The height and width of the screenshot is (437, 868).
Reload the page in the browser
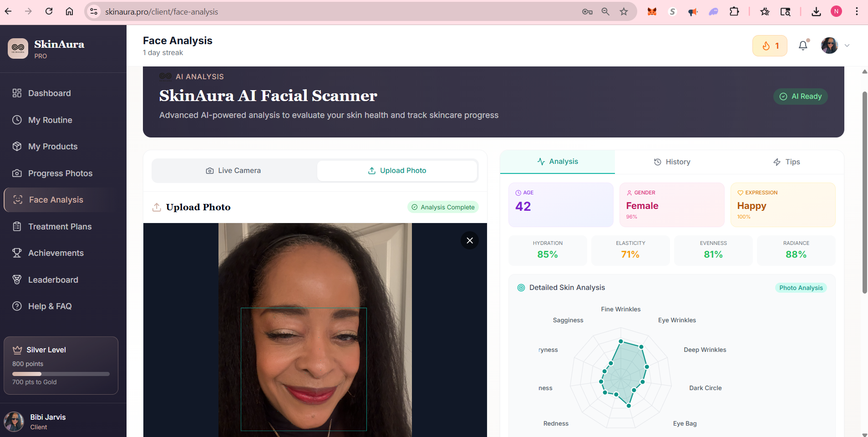pos(49,11)
